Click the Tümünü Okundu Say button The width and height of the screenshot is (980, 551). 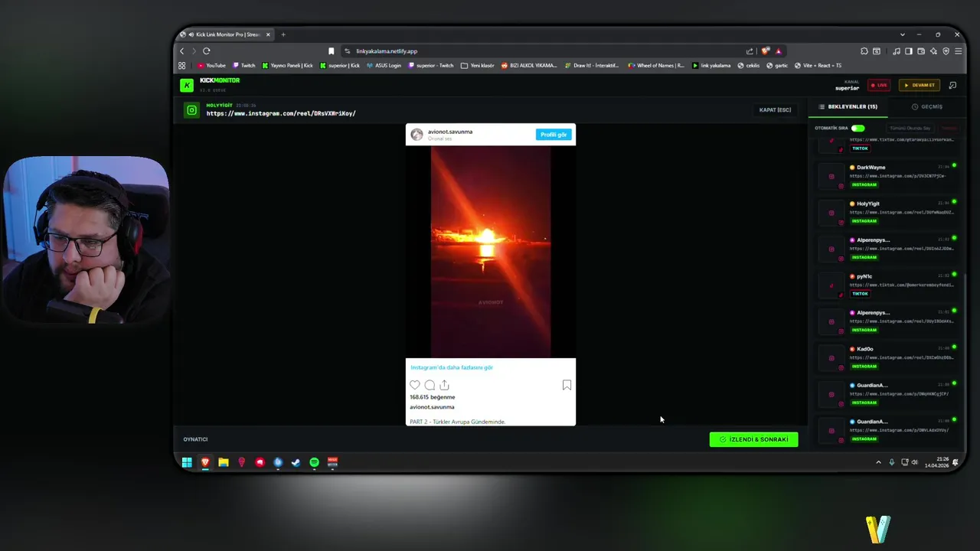pos(910,129)
